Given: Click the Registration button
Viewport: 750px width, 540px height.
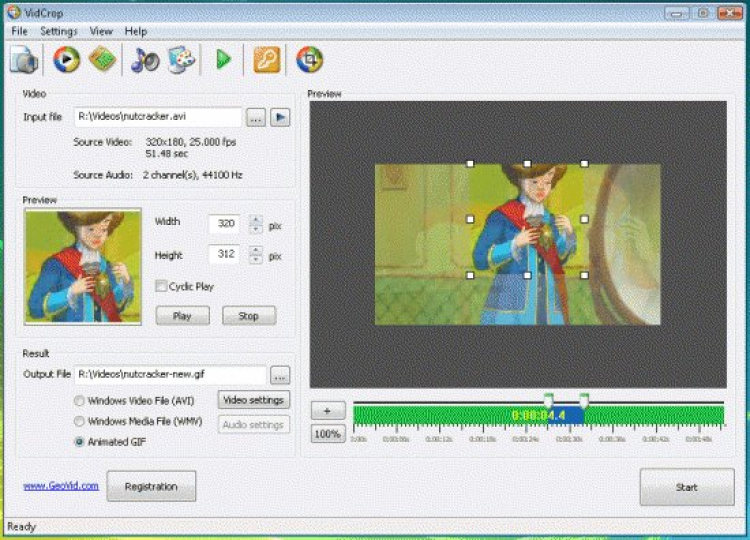Looking at the screenshot, I should (x=151, y=486).
